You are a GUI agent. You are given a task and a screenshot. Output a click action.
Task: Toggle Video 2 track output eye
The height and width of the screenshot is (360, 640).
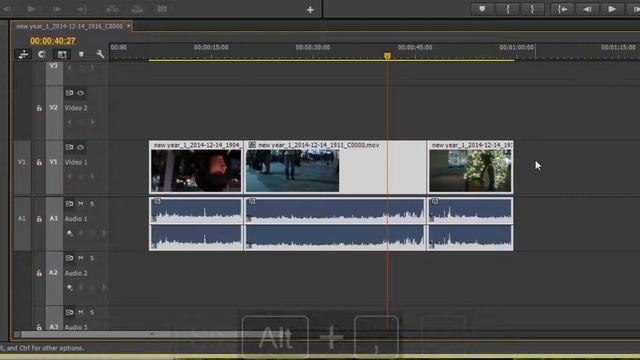80,93
